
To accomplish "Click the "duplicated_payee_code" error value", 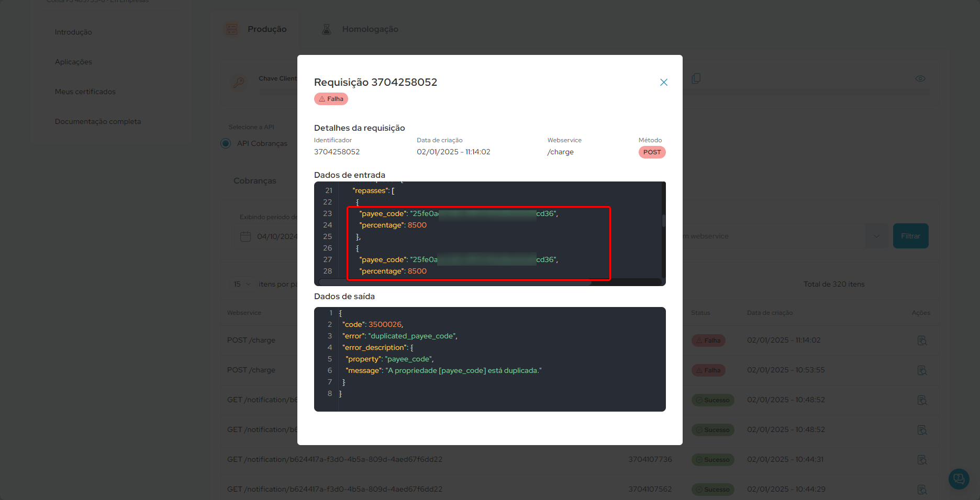I will (x=411, y=336).
